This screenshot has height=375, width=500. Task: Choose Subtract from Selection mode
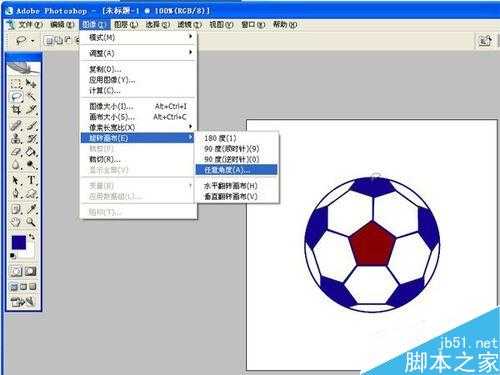(x=68, y=41)
